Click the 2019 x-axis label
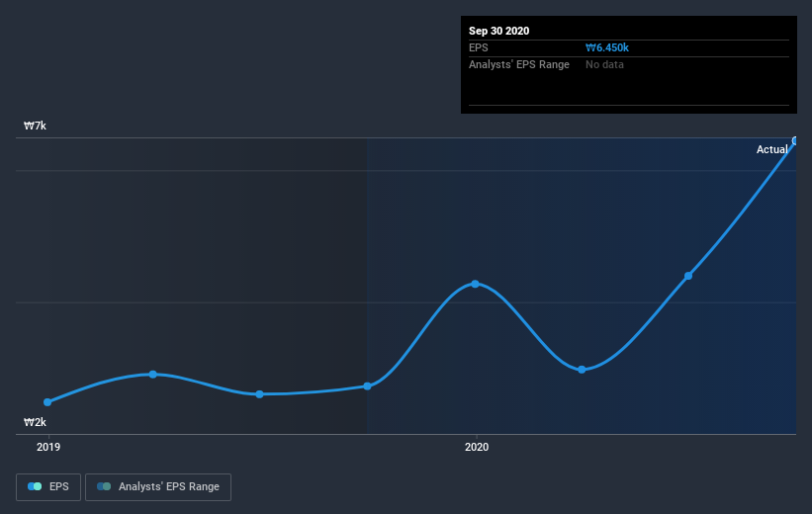This screenshot has width=812, height=514. pyautogui.click(x=48, y=447)
